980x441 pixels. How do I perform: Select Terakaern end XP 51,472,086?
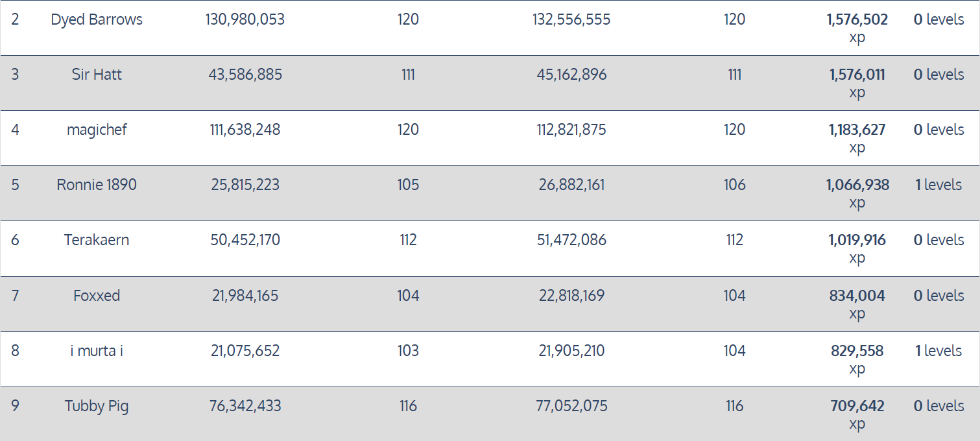tap(571, 240)
